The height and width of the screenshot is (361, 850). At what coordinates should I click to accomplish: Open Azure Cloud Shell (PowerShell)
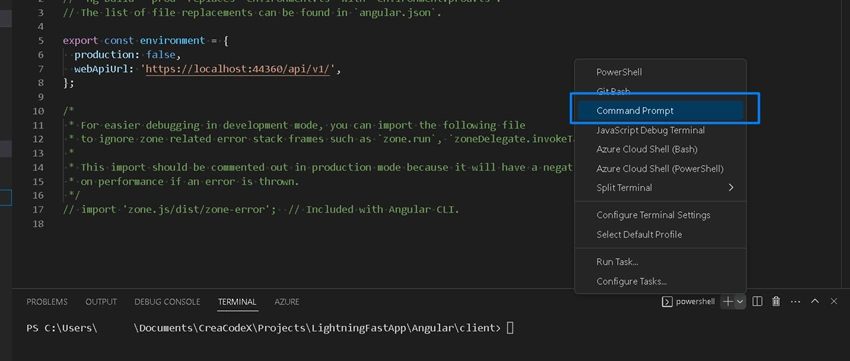tap(660, 169)
